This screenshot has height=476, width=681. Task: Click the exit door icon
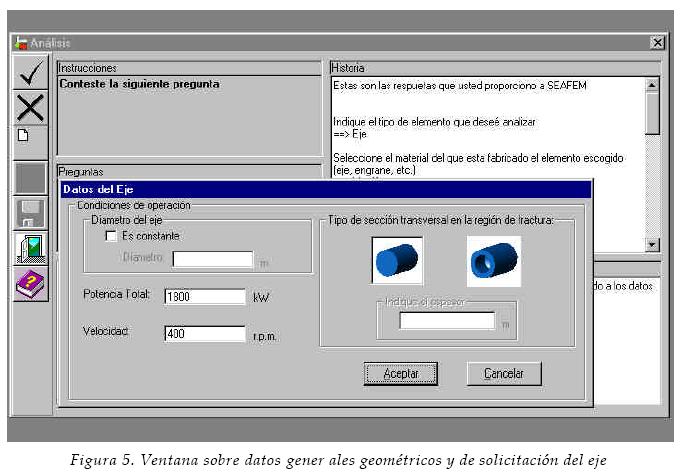[x=30, y=249]
